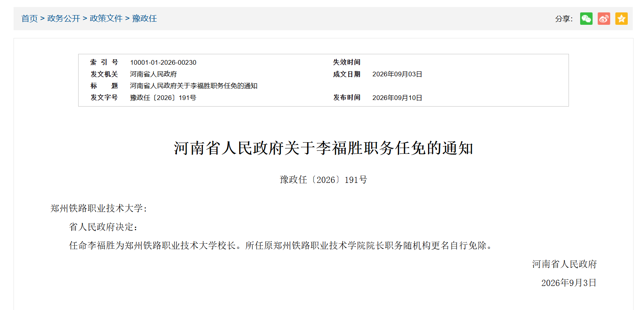644x310 pixels.
Task: Share page via Weibo icon
Action: (604, 19)
